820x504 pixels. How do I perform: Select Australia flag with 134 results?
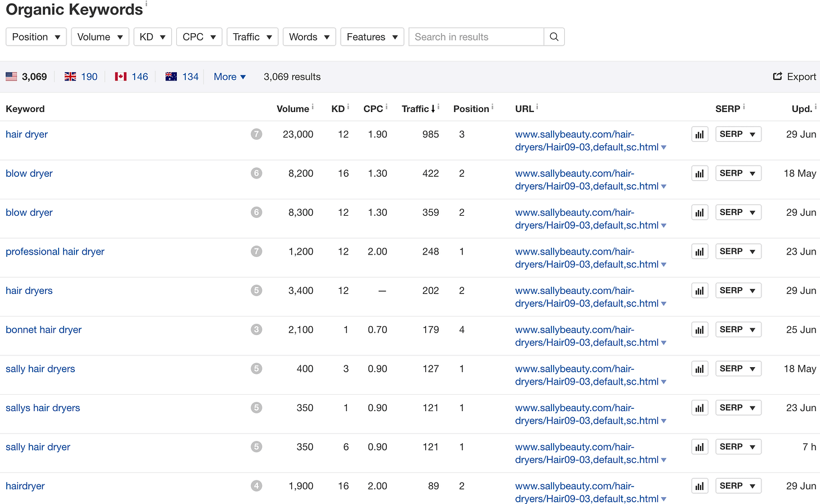(182, 77)
